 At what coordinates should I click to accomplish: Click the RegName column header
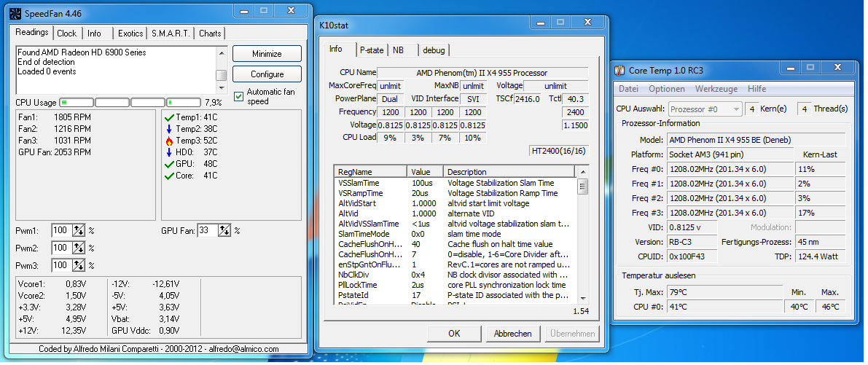pos(370,172)
